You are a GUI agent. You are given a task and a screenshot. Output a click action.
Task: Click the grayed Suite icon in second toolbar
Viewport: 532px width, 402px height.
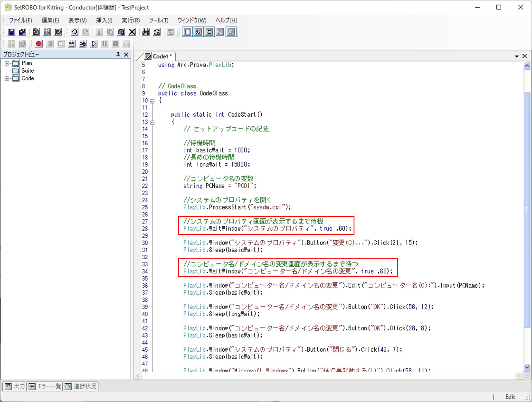pos(12,44)
